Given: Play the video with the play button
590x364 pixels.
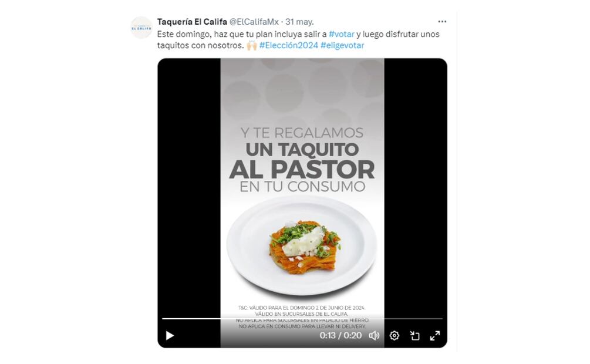Looking at the screenshot, I should click(x=170, y=335).
